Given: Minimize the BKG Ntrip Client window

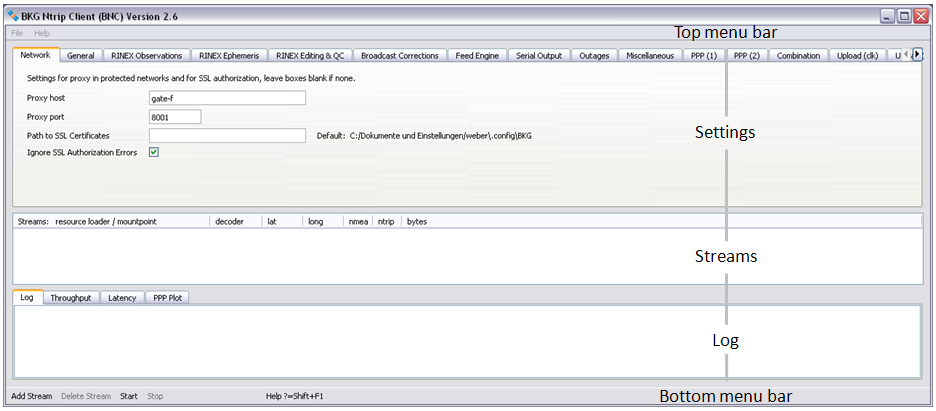Looking at the screenshot, I should 888,16.
